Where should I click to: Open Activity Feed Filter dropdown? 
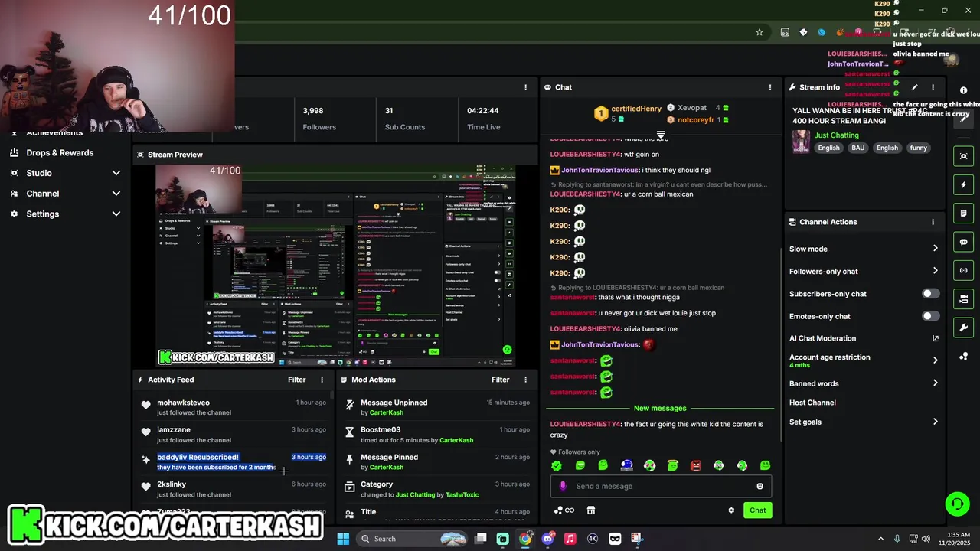(296, 380)
